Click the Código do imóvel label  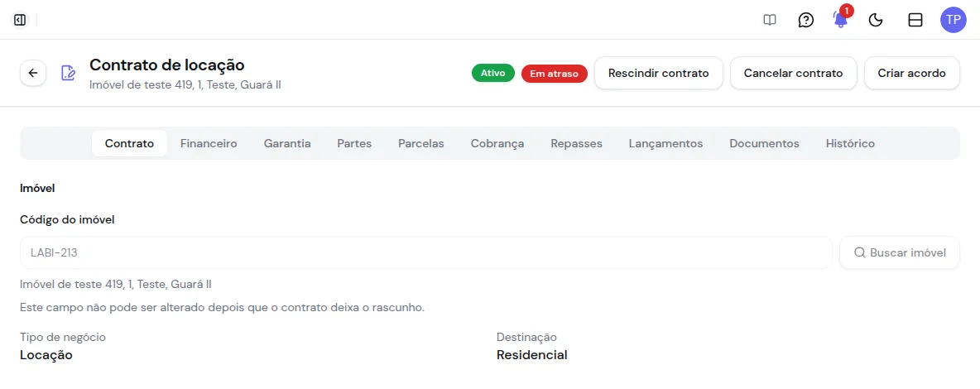(x=68, y=219)
